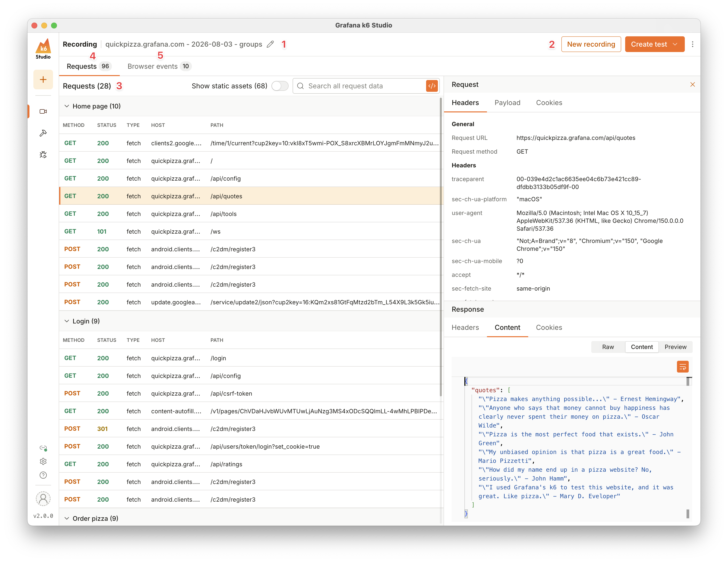Open the Generator hammer icon in sidebar
728x562 pixels.
pyautogui.click(x=43, y=133)
